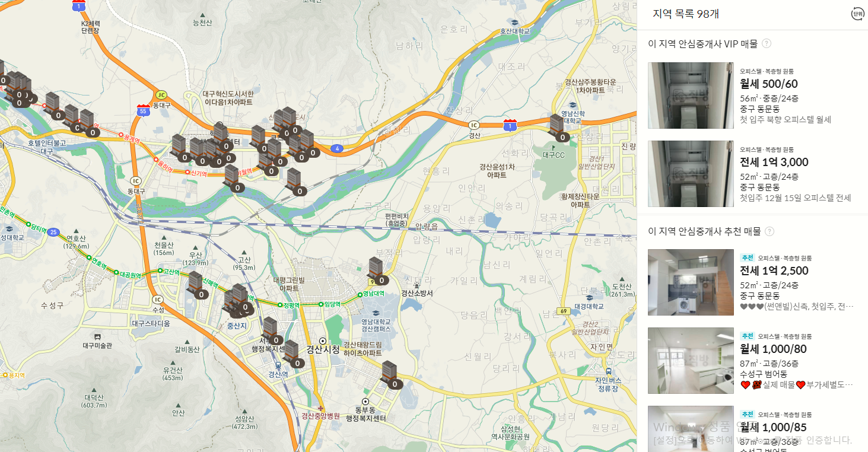This screenshot has width=868, height=452.
Task: Click the '지역 목록 98개' header
Action: pyautogui.click(x=685, y=14)
